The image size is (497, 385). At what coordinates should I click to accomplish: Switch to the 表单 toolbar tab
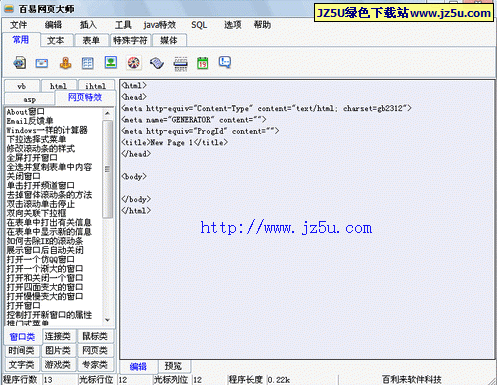91,41
